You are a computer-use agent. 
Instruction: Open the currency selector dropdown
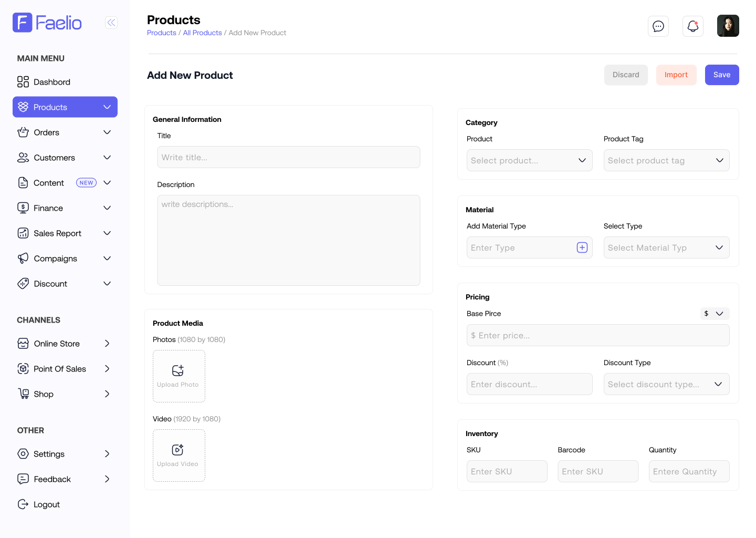coord(714,314)
